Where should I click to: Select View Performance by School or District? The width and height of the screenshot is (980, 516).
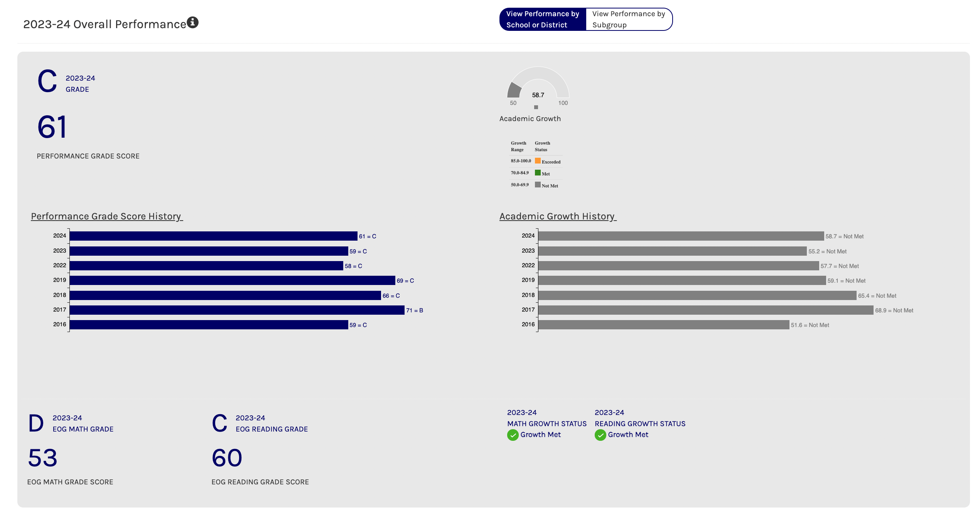542,19
